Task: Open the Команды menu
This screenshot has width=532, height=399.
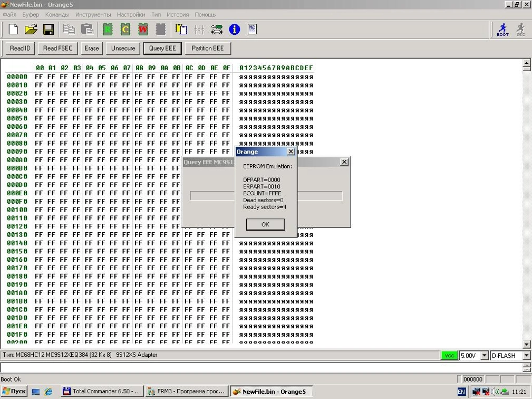Action: click(x=57, y=15)
